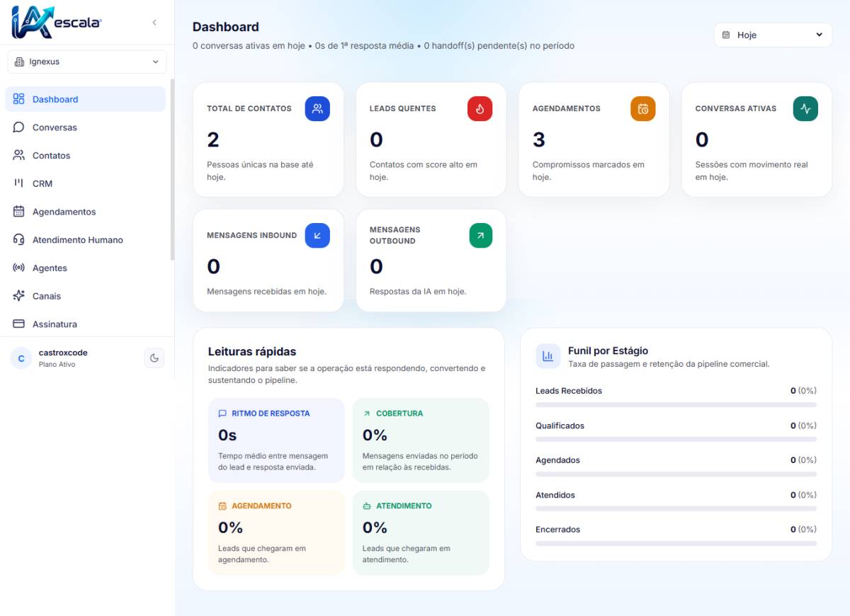Click the Funil por Estágio chart icon
This screenshot has height=616, width=850.
[x=548, y=356]
